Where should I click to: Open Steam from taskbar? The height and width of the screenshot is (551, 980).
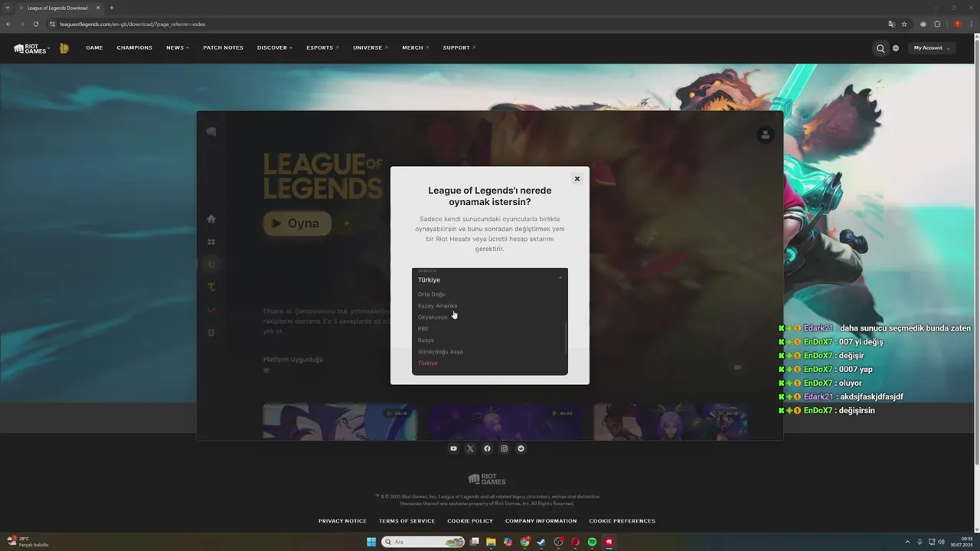coord(541,542)
